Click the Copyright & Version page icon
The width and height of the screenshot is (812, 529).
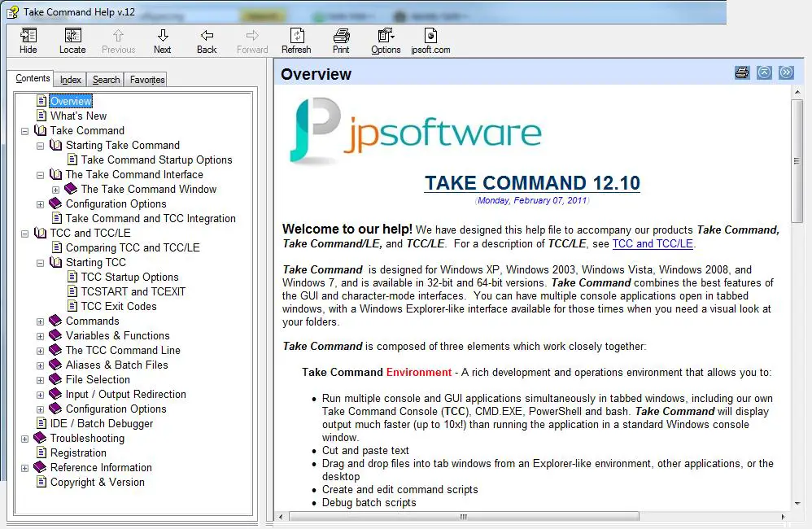click(x=41, y=482)
